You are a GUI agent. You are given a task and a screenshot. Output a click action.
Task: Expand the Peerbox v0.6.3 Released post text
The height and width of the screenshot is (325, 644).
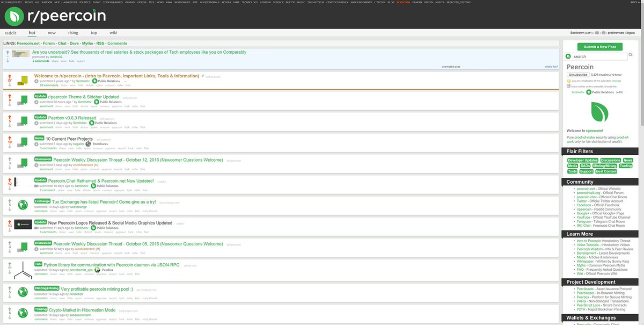click(x=36, y=123)
